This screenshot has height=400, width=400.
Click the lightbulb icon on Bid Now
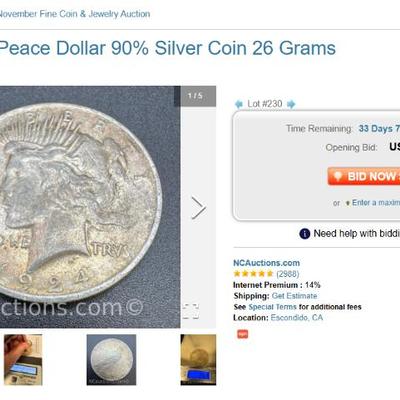(x=338, y=176)
